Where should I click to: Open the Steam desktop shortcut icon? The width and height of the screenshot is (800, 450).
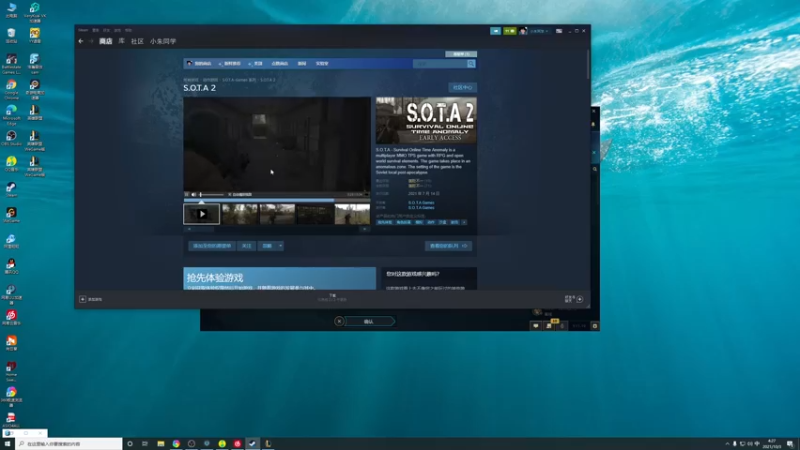[11, 189]
